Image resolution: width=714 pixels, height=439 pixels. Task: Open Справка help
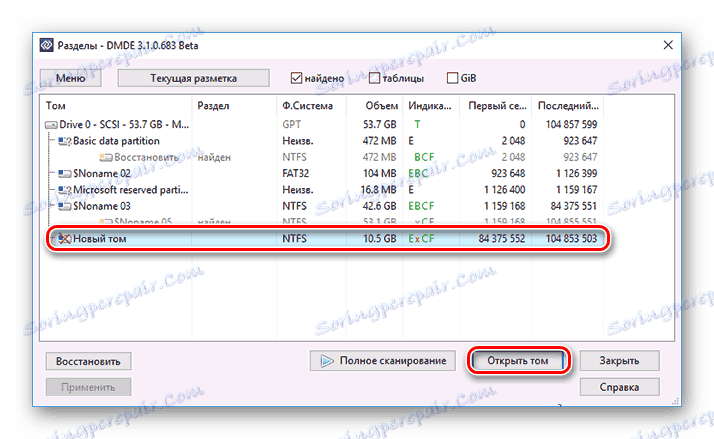(x=619, y=388)
